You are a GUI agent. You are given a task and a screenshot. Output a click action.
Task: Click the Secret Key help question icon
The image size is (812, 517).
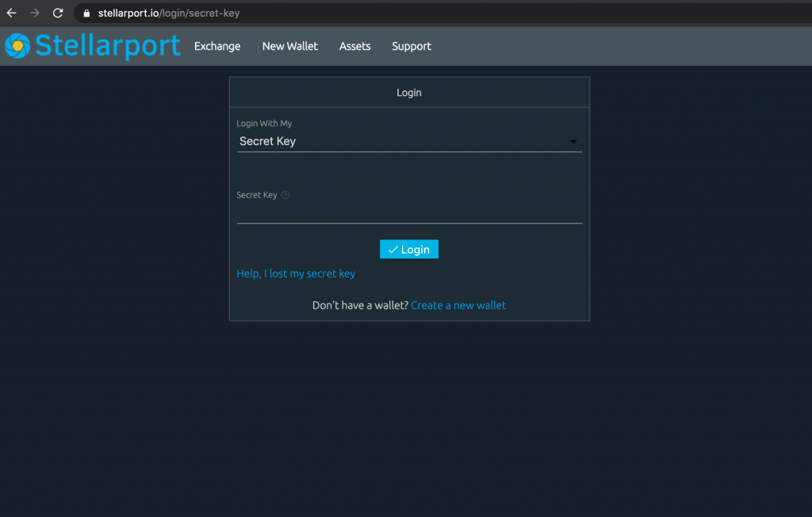(x=285, y=195)
